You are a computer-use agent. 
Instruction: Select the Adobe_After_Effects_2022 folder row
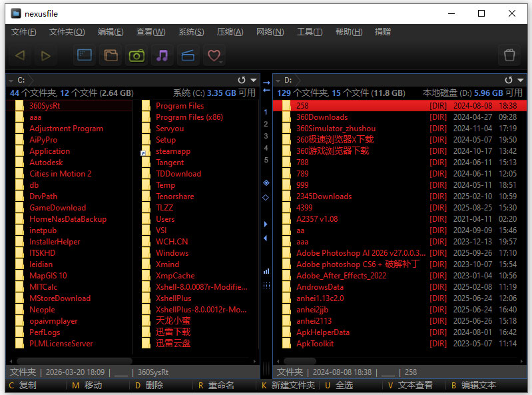pos(399,276)
